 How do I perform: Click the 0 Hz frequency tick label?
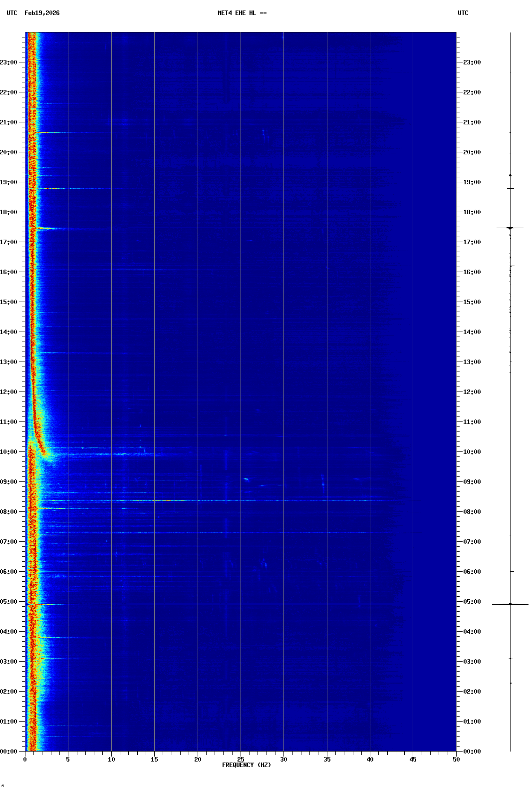tap(25, 759)
